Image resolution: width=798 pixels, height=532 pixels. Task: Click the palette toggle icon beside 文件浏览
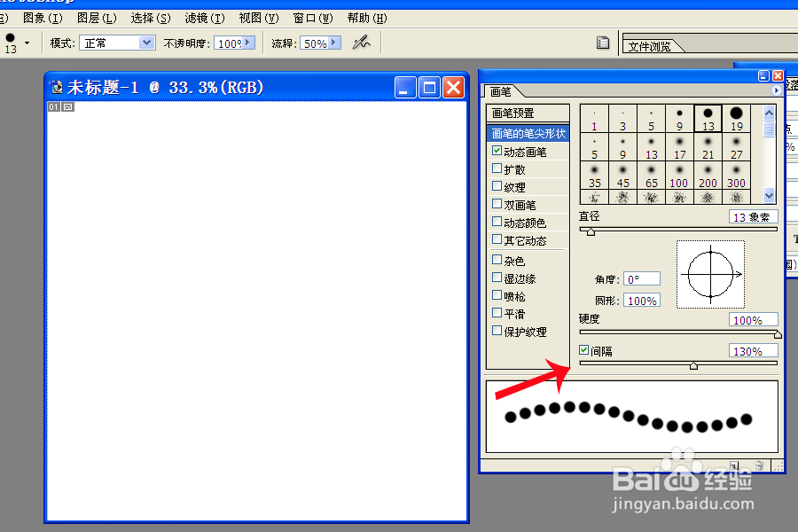[603, 43]
